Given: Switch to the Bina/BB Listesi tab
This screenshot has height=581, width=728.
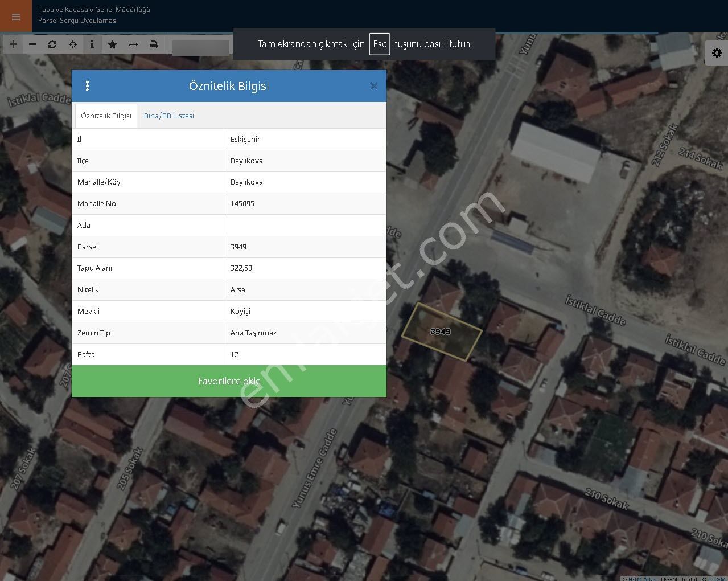Looking at the screenshot, I should [x=168, y=116].
